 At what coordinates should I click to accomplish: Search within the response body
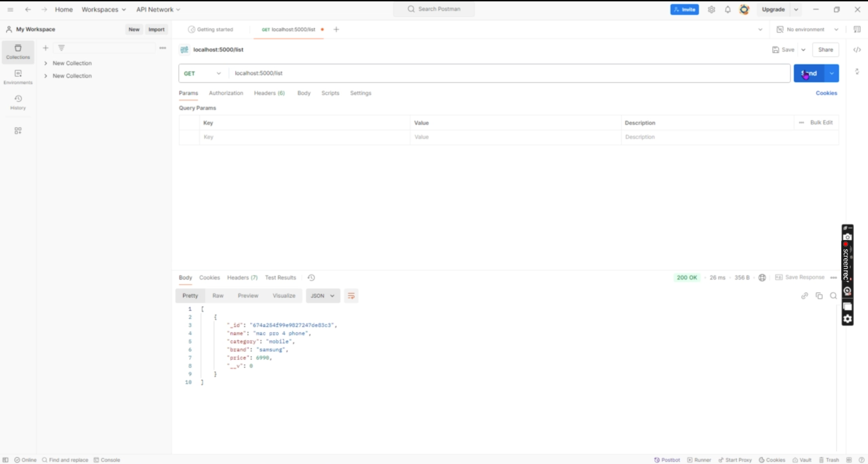[x=834, y=296]
